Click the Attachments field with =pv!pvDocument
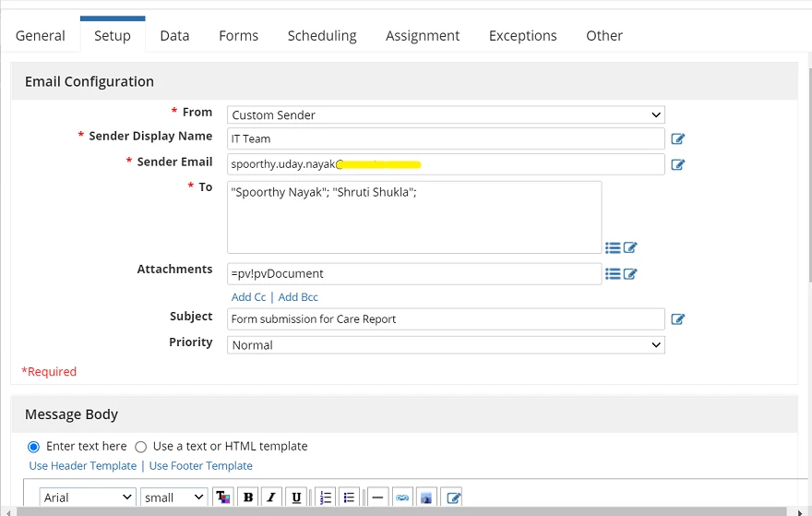This screenshot has height=516, width=812. pos(414,273)
